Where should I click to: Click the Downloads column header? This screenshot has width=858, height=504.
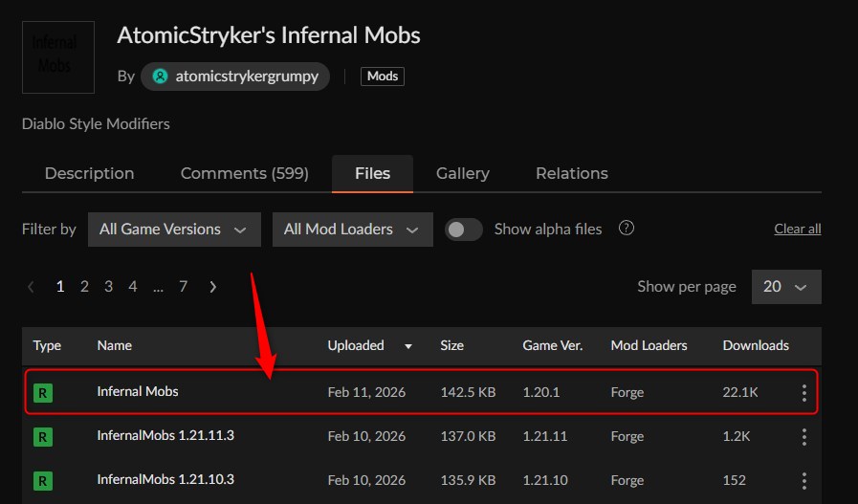point(756,345)
